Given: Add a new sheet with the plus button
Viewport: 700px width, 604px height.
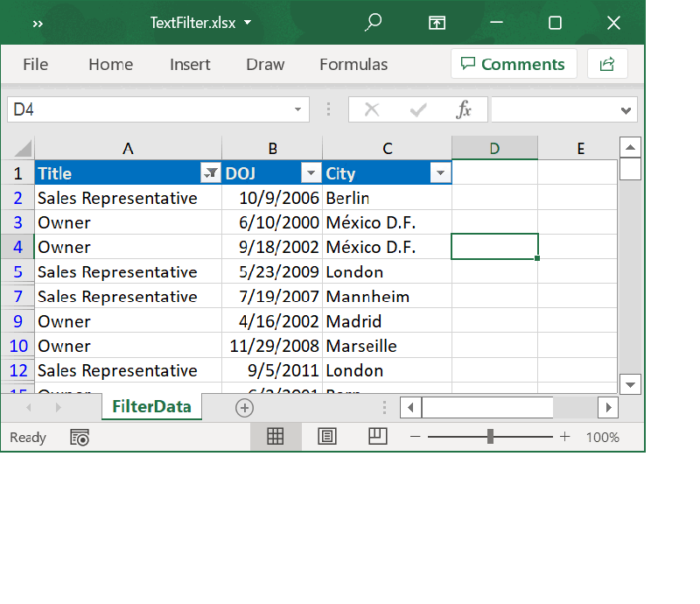Looking at the screenshot, I should tap(244, 407).
